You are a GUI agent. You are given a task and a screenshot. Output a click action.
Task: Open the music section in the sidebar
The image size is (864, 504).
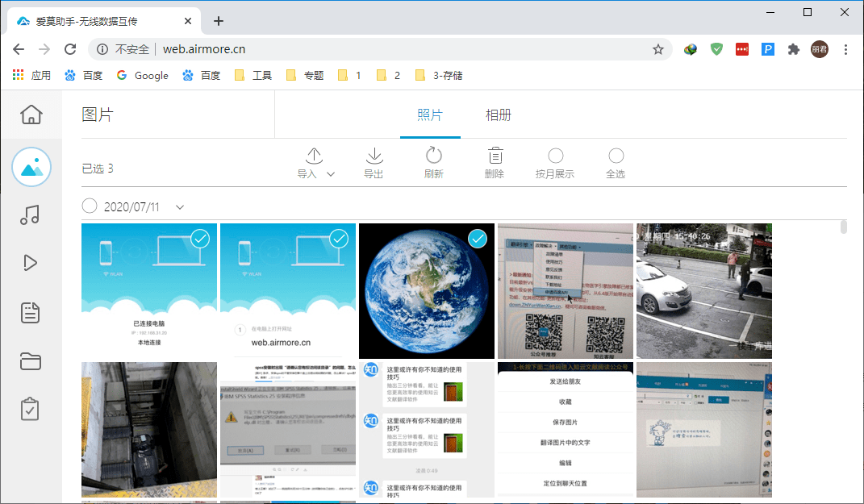pyautogui.click(x=30, y=215)
